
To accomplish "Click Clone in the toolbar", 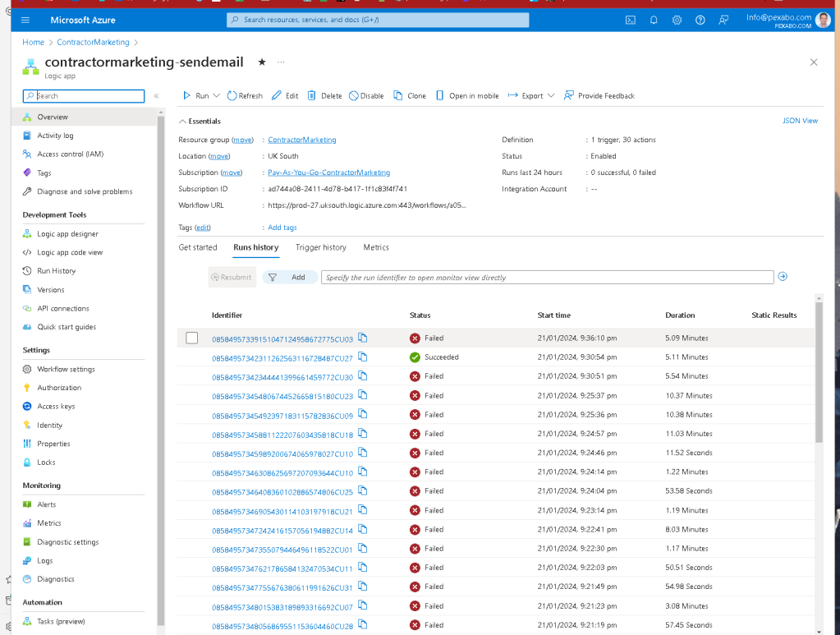I will coord(410,96).
